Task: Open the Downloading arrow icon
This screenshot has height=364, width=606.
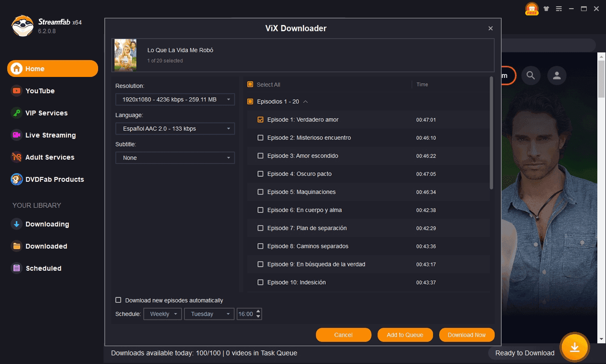Action: click(x=17, y=224)
